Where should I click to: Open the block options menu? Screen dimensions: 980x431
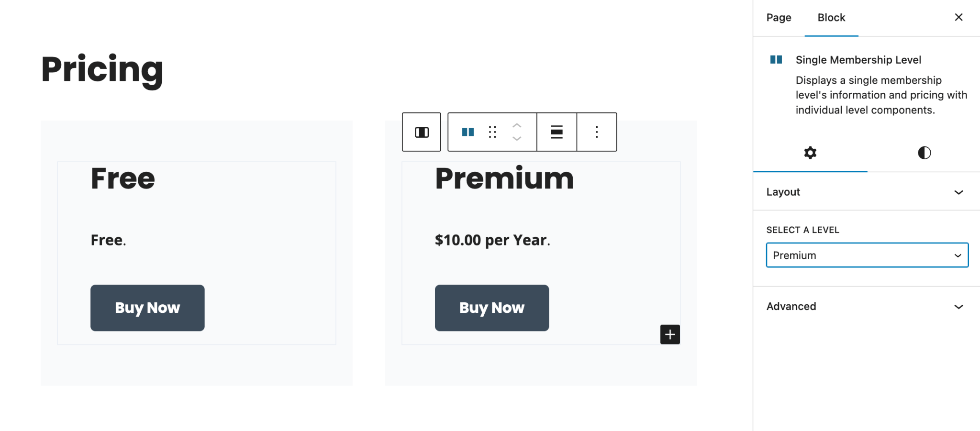coord(596,132)
